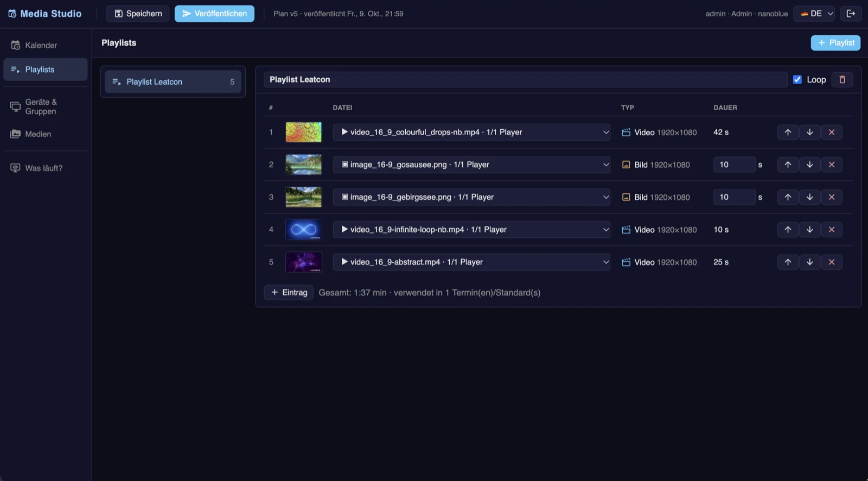Click the Playlist Leatcon name field
Image resolution: width=868 pixels, height=481 pixels.
click(526, 80)
